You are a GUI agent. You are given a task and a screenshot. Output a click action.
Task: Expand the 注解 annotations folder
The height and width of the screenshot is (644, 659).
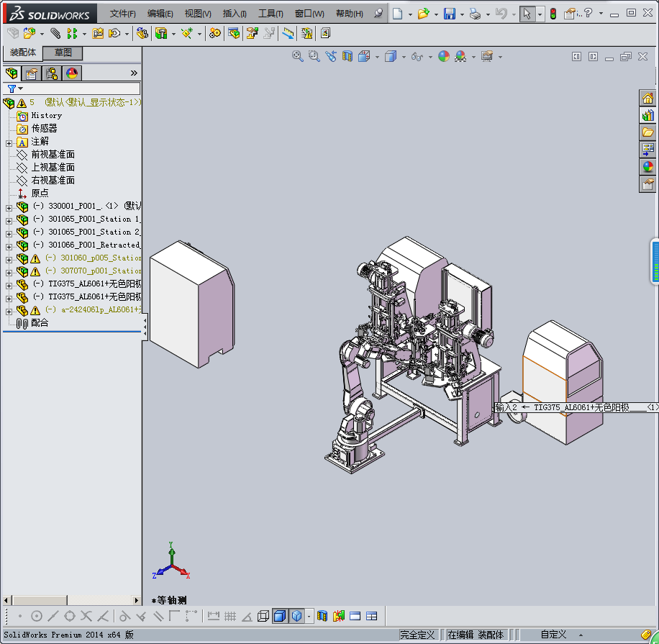coord(9,142)
